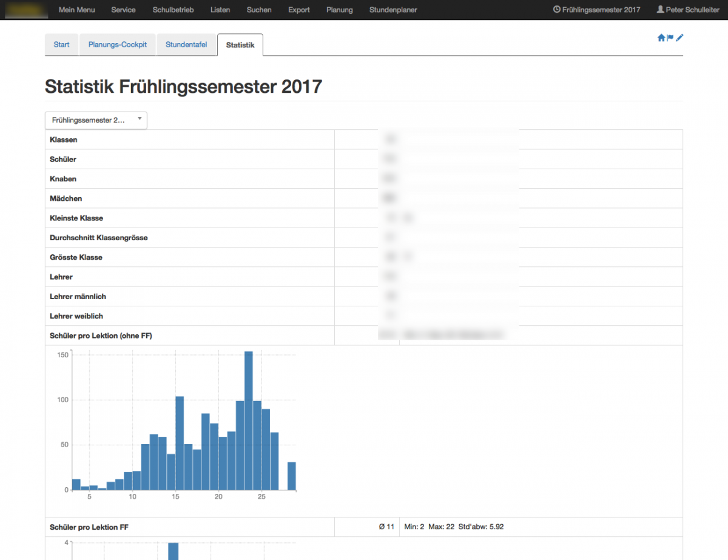Image resolution: width=728 pixels, height=560 pixels.
Task: Click the pencil edit icon
Action: (679, 38)
